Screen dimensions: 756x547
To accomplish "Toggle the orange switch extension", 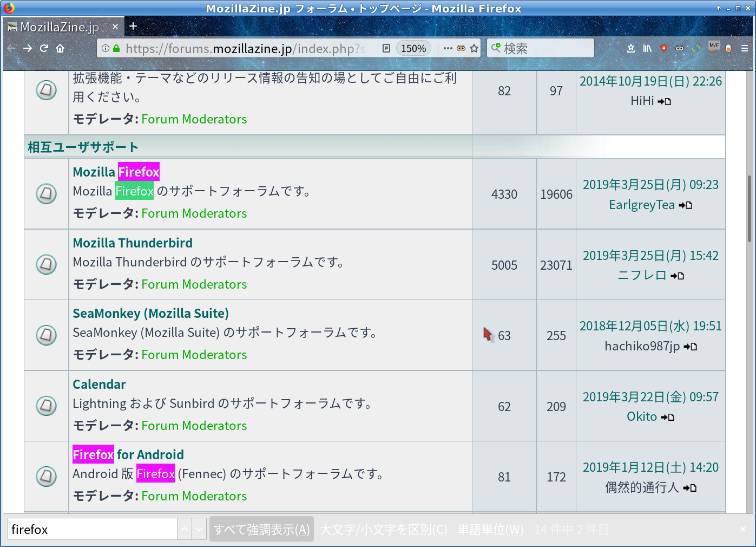I will point(728,48).
